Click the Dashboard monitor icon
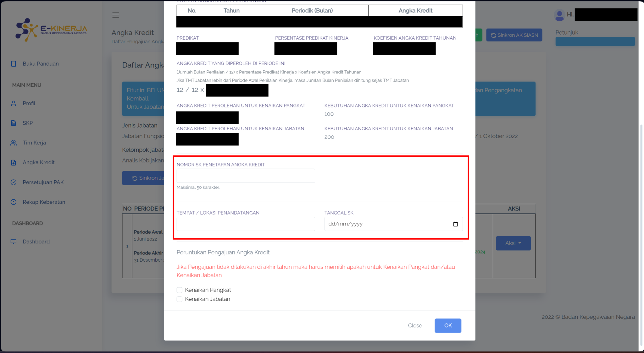Image resolution: width=644 pixels, height=353 pixels. pos(14,242)
